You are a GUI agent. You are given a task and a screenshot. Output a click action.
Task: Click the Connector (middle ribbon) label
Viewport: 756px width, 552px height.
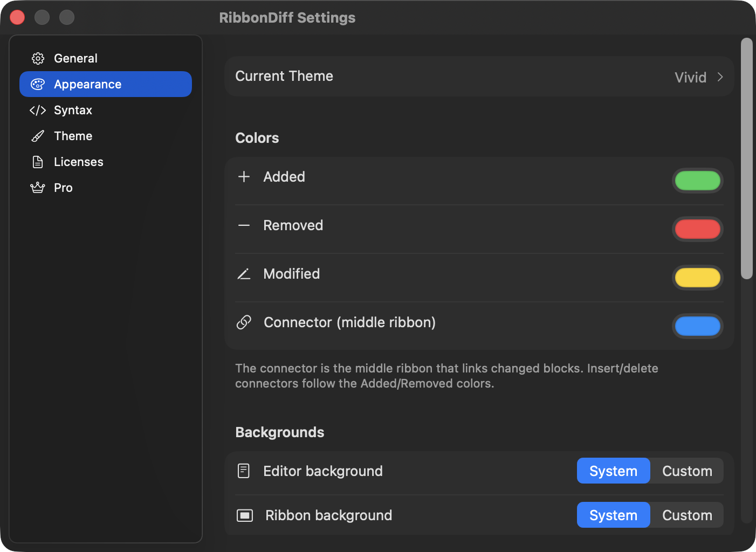(x=349, y=322)
